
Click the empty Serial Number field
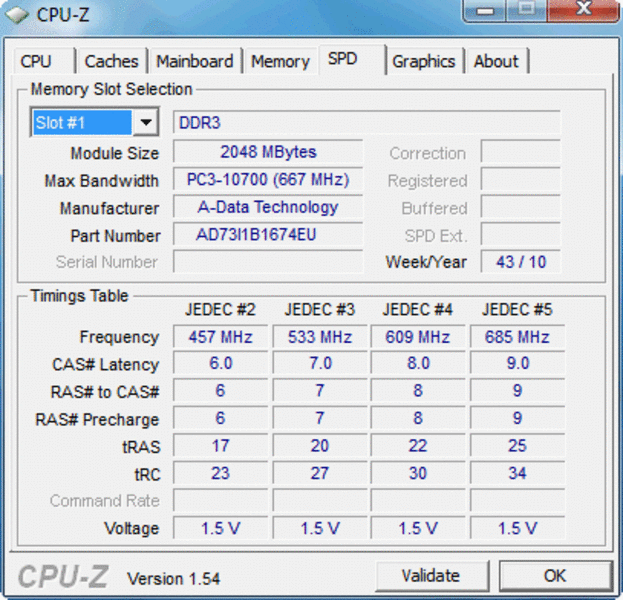tap(268, 262)
